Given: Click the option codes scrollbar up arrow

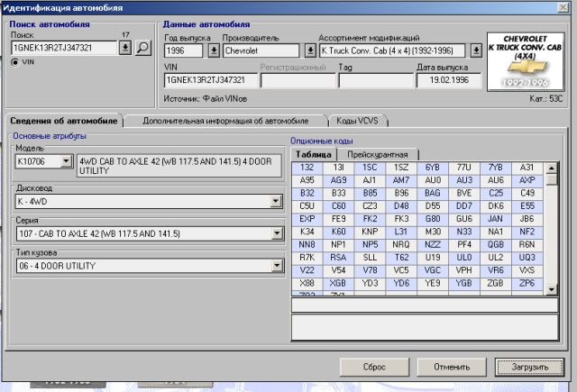Looking at the screenshot, I should [551, 168].
